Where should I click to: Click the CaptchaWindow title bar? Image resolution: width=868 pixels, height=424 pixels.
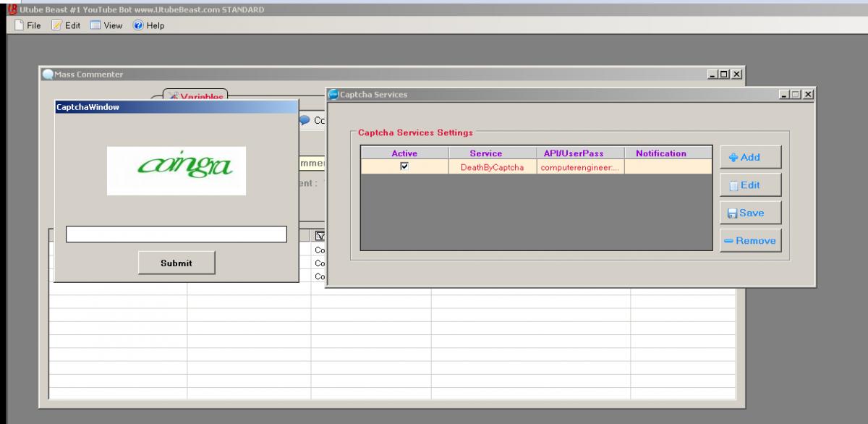176,107
